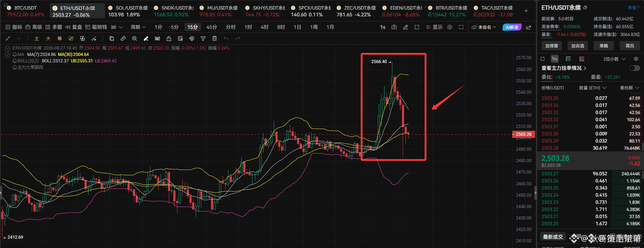
Task: Select the eraser drawing tool
Action: click(x=146, y=38)
